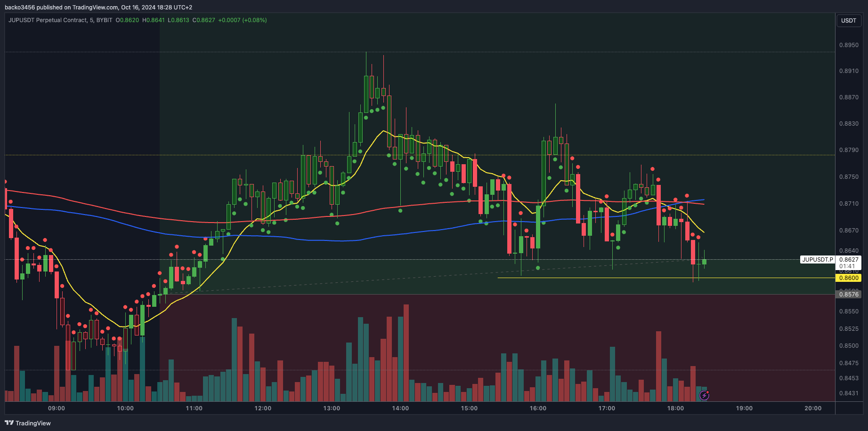Screen dimensions: 868x431
Task: Click the 0.8670 price axis label
Action: (849, 231)
